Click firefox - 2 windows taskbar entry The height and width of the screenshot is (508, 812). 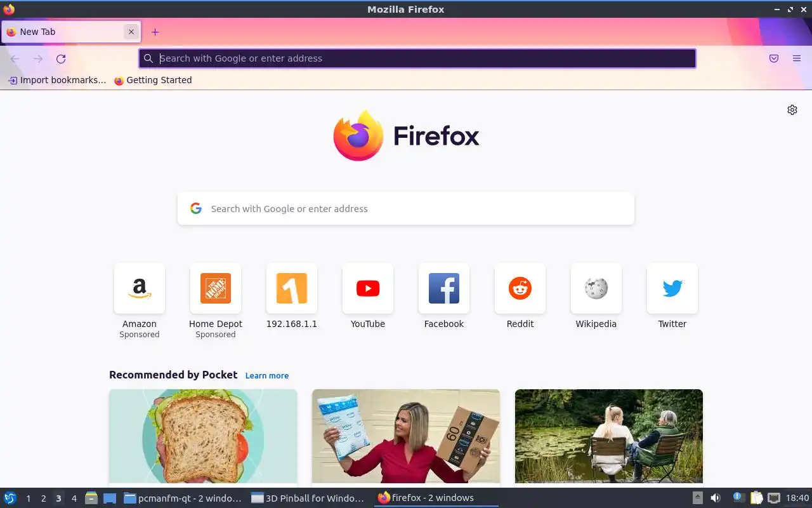(435, 498)
